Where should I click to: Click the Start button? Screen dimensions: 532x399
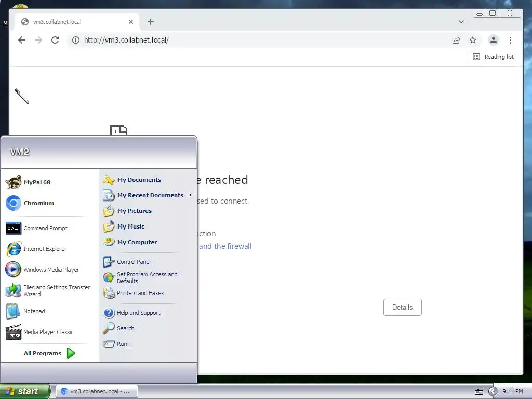pyautogui.click(x=24, y=391)
